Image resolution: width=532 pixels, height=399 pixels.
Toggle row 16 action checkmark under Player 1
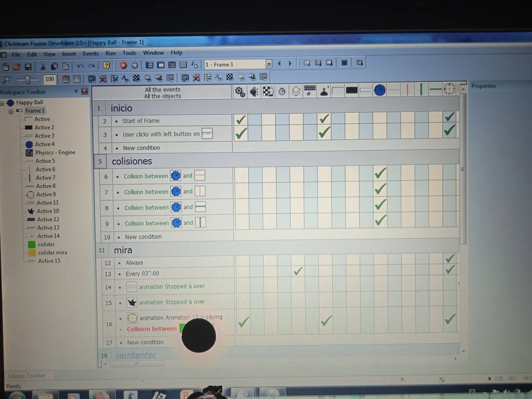(326, 320)
